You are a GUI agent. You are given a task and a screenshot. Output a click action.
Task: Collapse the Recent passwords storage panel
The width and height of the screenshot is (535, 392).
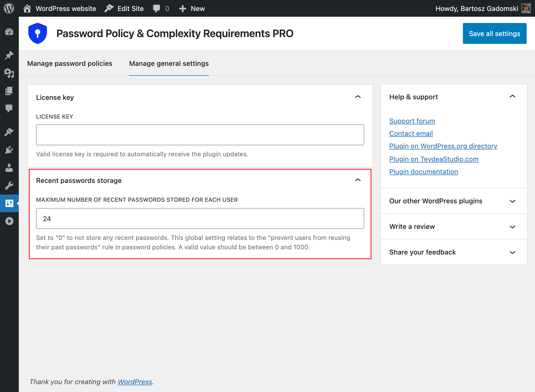point(358,180)
